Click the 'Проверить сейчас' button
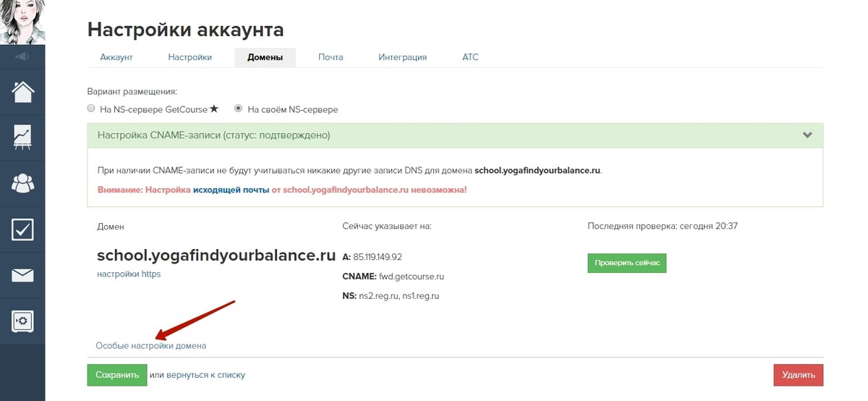 [x=626, y=263]
